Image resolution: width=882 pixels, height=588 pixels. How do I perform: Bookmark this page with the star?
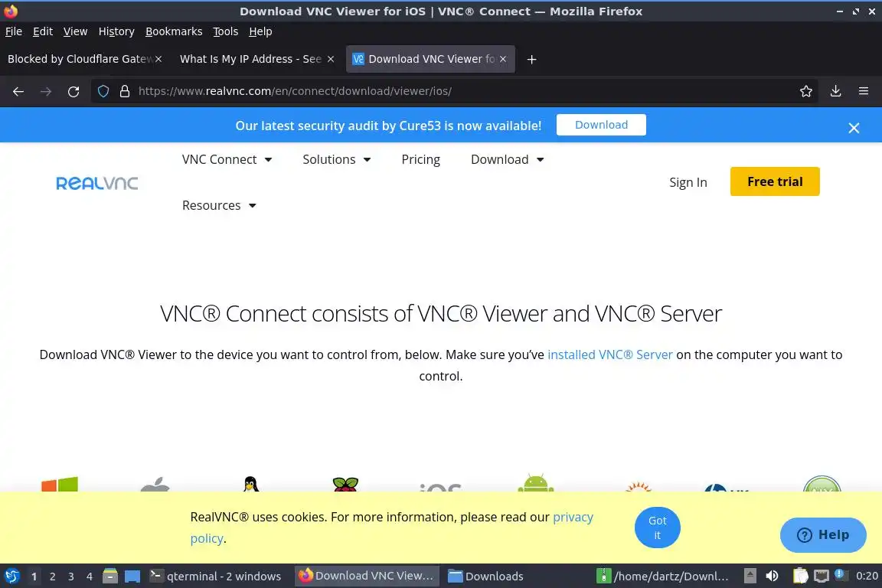pos(806,91)
